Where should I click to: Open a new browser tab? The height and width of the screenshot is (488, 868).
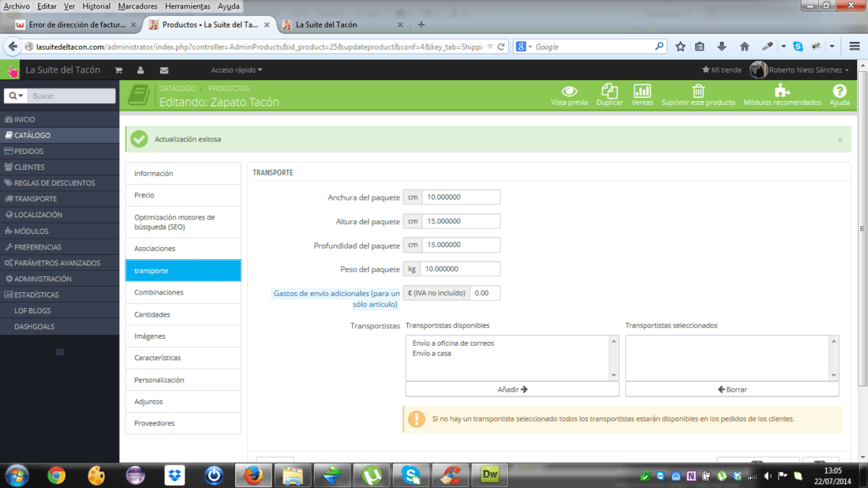pyautogui.click(x=421, y=24)
